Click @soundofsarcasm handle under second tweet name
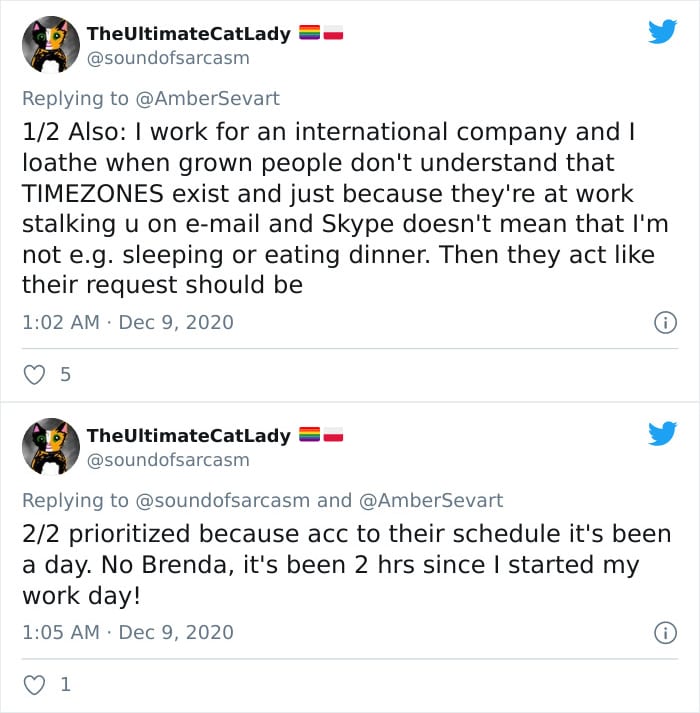 168,460
